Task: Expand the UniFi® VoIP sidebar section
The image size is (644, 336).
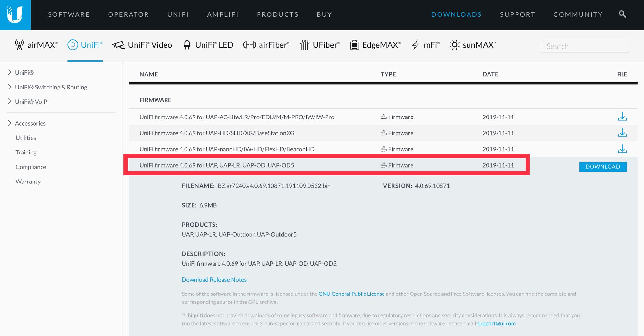Action: (x=31, y=102)
